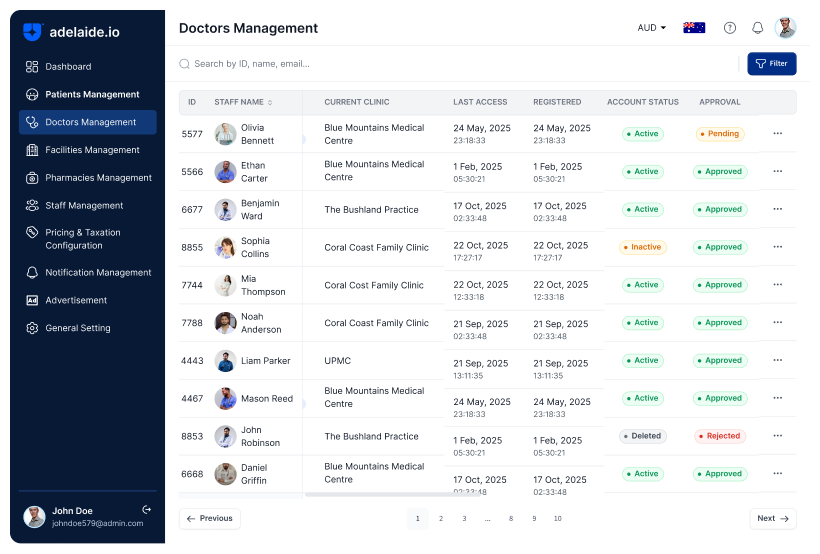Click the notification bell icon in header
The image size is (820, 554).
[x=758, y=28]
